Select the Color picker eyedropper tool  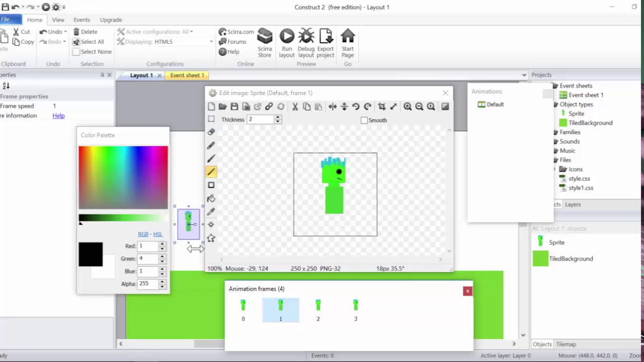point(211,211)
